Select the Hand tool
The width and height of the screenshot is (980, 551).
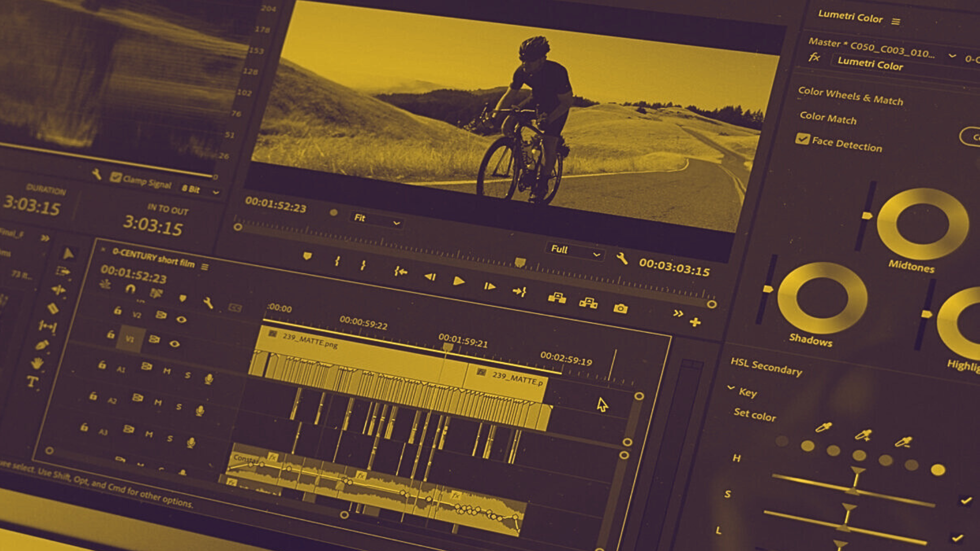37,364
